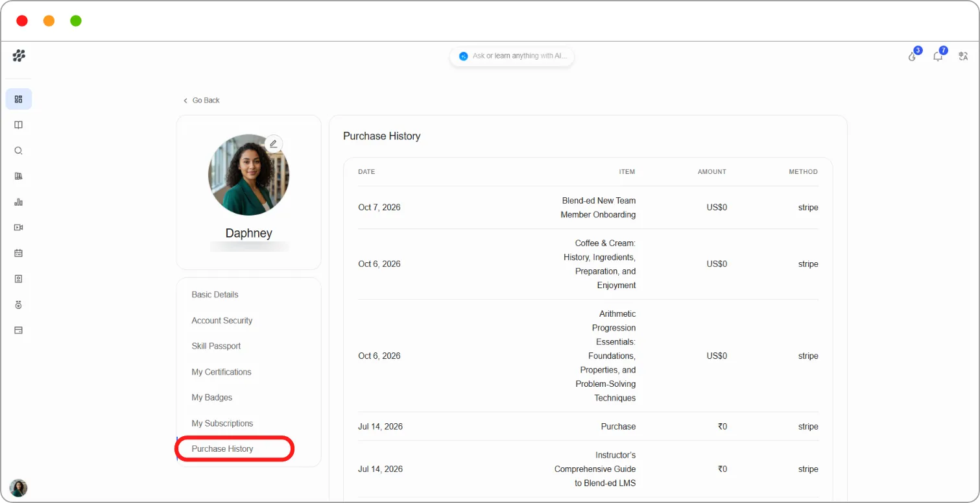Open My Badges section
This screenshot has height=503, width=980.
(x=211, y=397)
